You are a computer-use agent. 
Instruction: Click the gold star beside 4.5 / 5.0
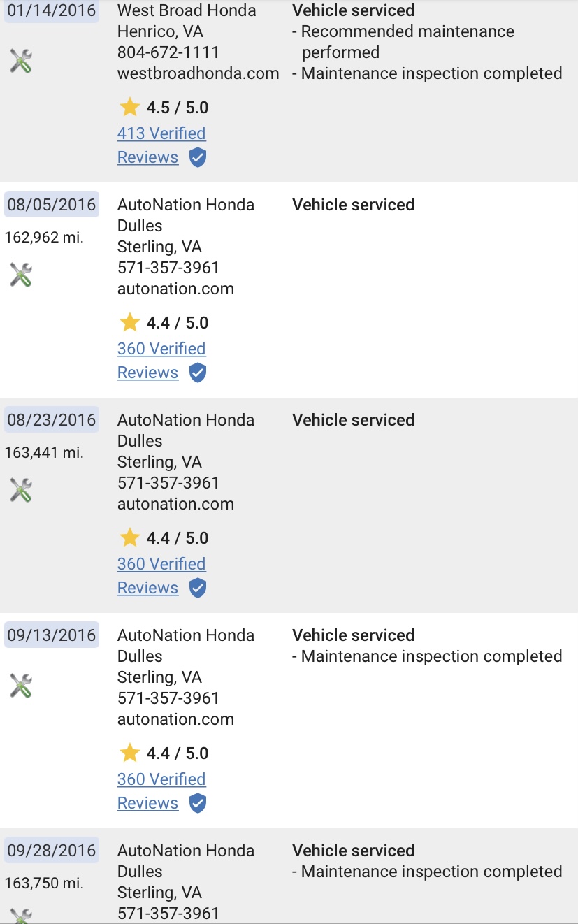tap(129, 107)
